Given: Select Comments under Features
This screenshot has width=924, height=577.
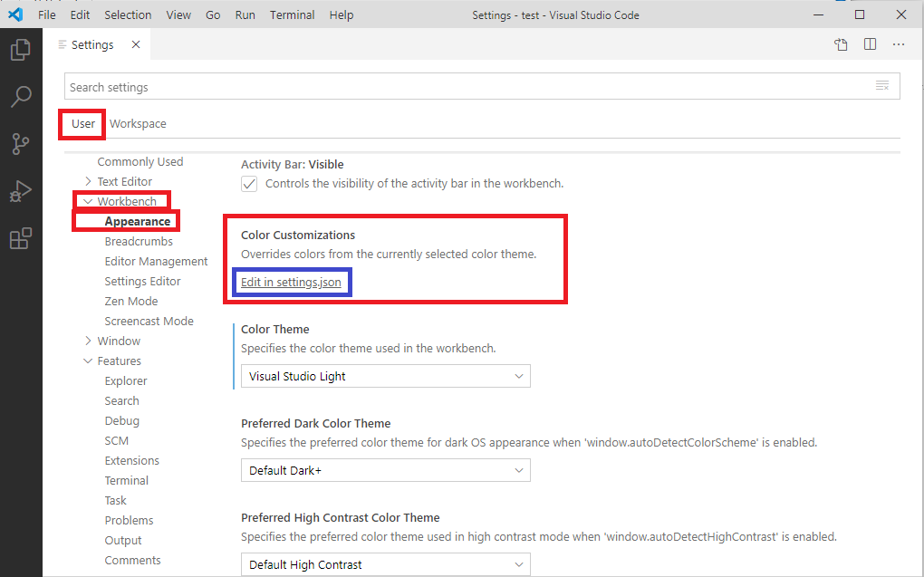Looking at the screenshot, I should coord(132,560).
